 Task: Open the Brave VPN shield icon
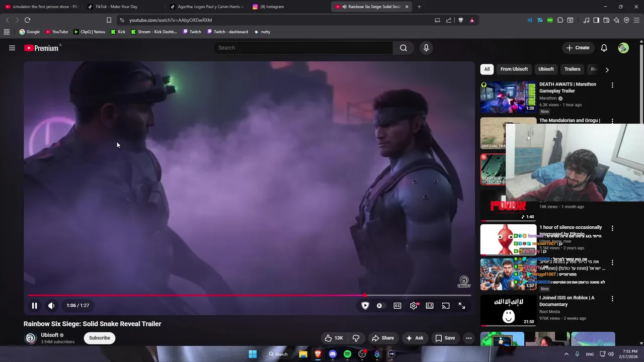point(626,20)
